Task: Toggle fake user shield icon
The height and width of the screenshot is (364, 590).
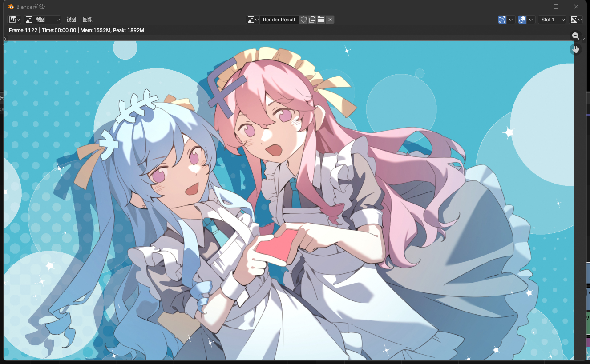Action: pos(303,20)
